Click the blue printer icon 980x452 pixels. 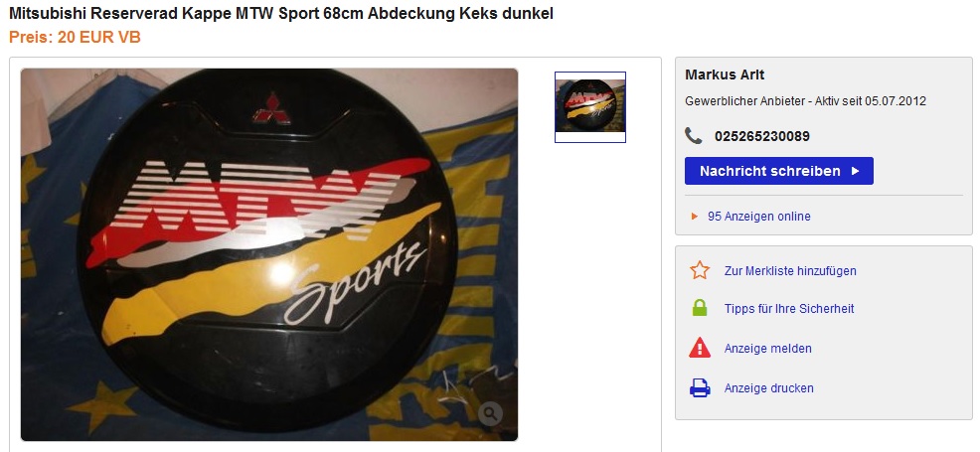pyautogui.click(x=700, y=387)
